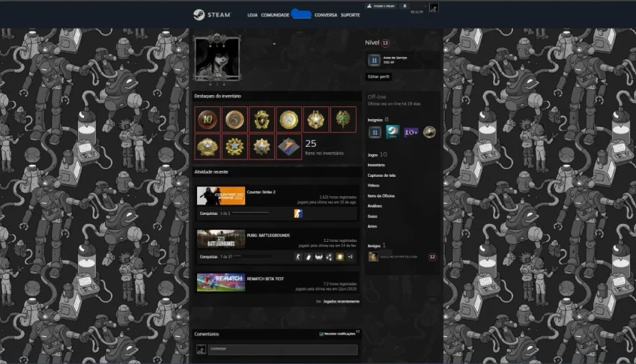Click the Comentar comment input field
The height and width of the screenshot is (364, 636).
(x=282, y=350)
